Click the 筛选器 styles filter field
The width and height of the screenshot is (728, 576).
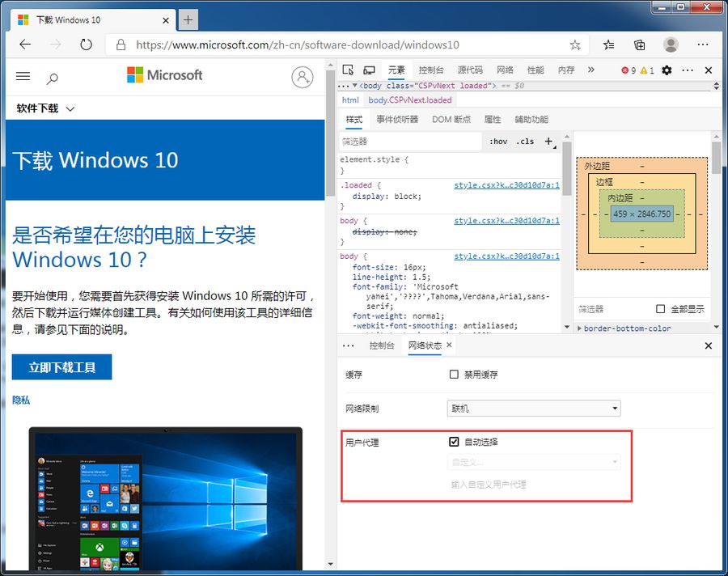[410, 142]
